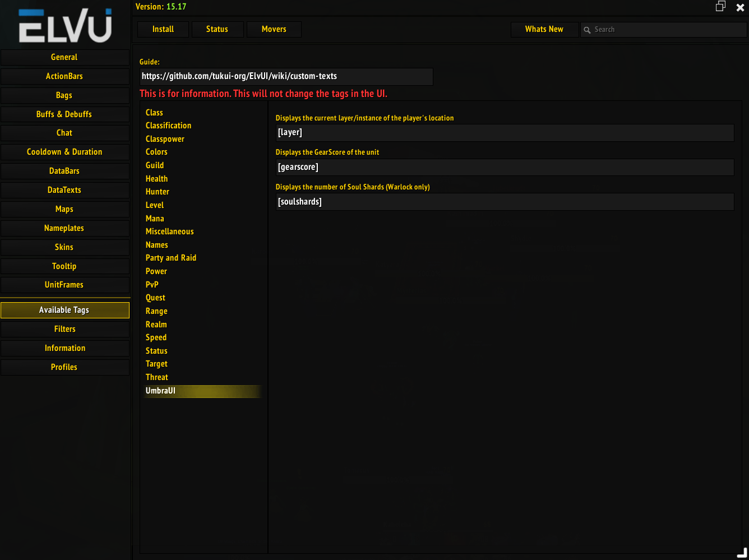Screen dimensions: 749x560
Task: Click the Guide URL field
Action: pos(286,76)
